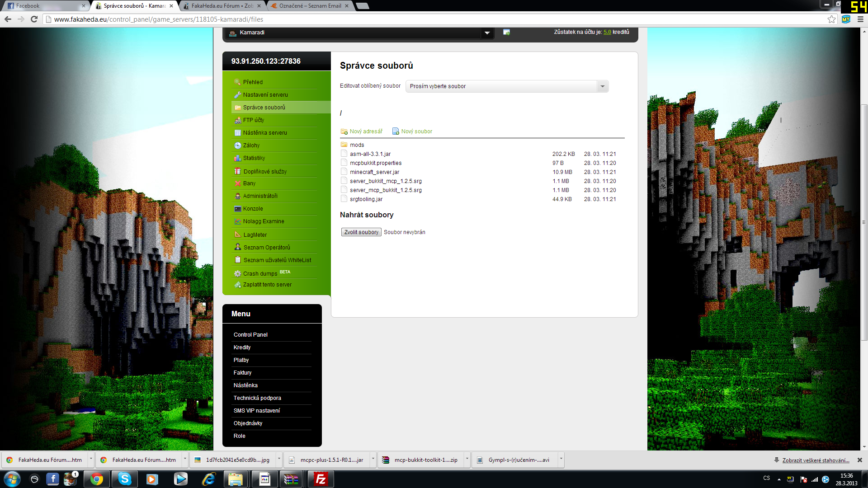
Task: Open Skype from the taskbar
Action: (x=124, y=479)
